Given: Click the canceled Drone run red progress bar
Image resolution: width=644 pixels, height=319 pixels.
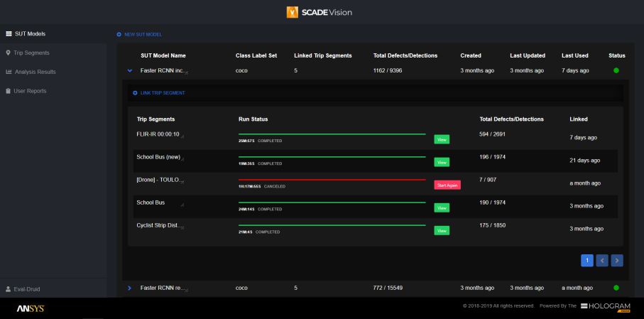Looking at the screenshot, I should point(332,180).
